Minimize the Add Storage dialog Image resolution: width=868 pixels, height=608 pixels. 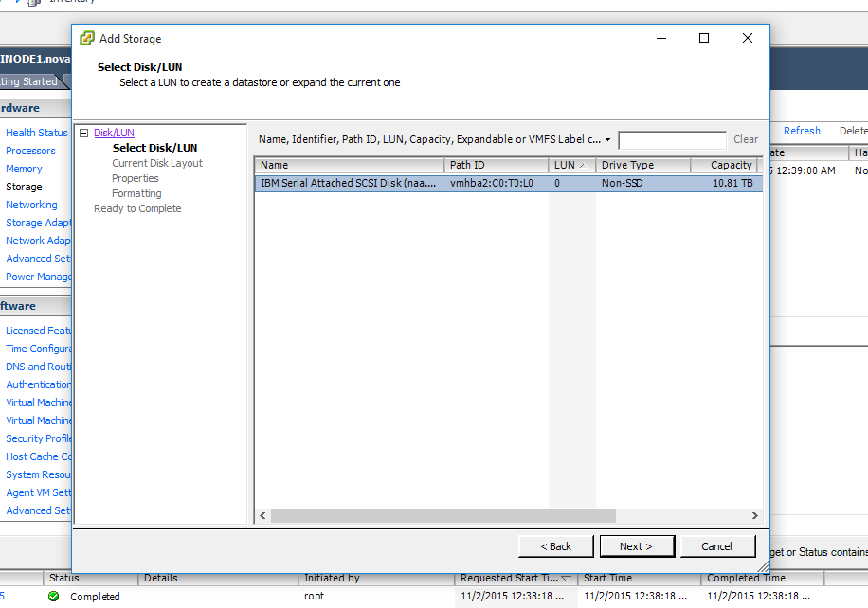(661, 38)
